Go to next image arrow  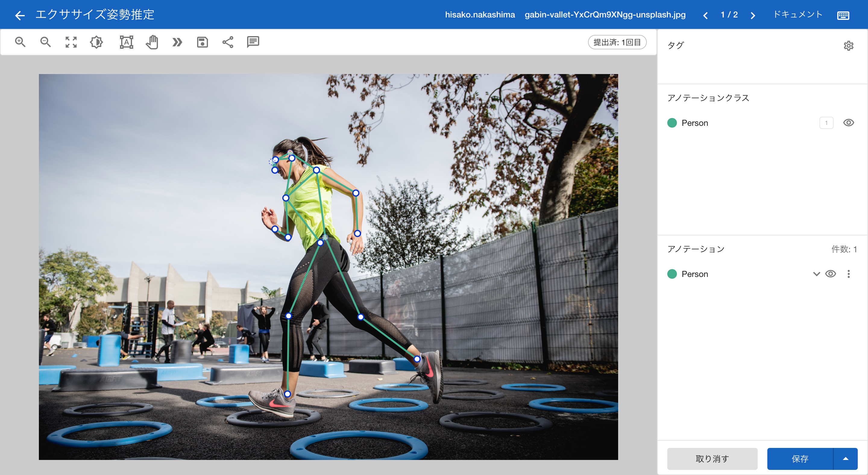pos(753,15)
